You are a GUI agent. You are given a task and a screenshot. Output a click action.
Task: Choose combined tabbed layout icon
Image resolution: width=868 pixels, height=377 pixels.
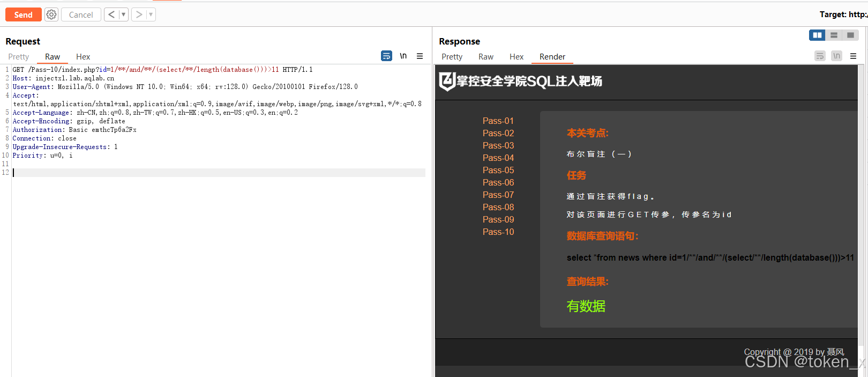tap(850, 35)
